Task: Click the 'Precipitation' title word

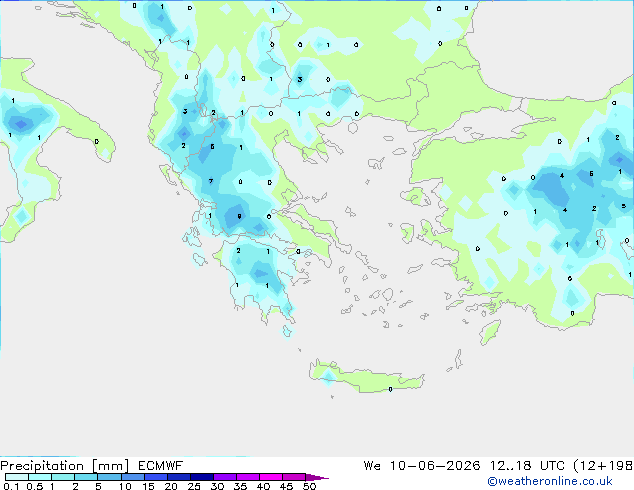Action: [42, 466]
